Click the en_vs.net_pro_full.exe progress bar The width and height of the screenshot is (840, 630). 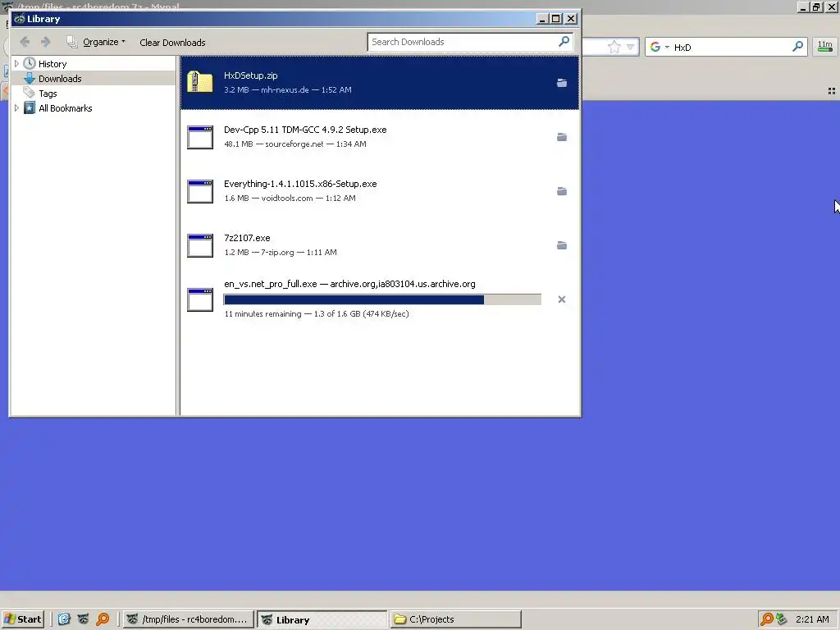pos(382,299)
